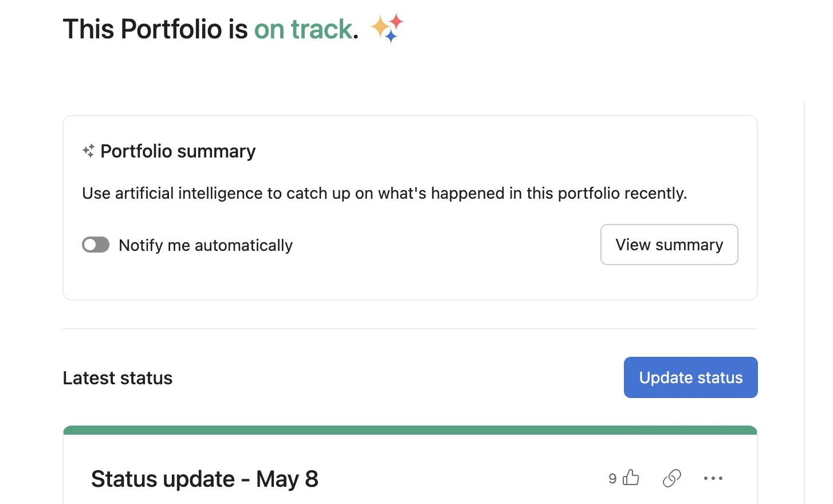Image resolution: width=833 pixels, height=504 pixels.
Task: Click the 'Notify me automatically' label
Action: coord(205,246)
